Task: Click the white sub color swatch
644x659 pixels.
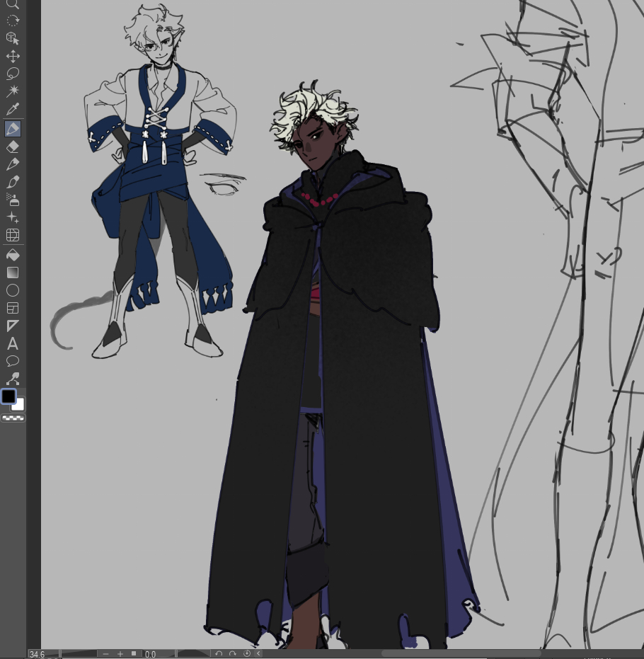Action: tap(19, 405)
